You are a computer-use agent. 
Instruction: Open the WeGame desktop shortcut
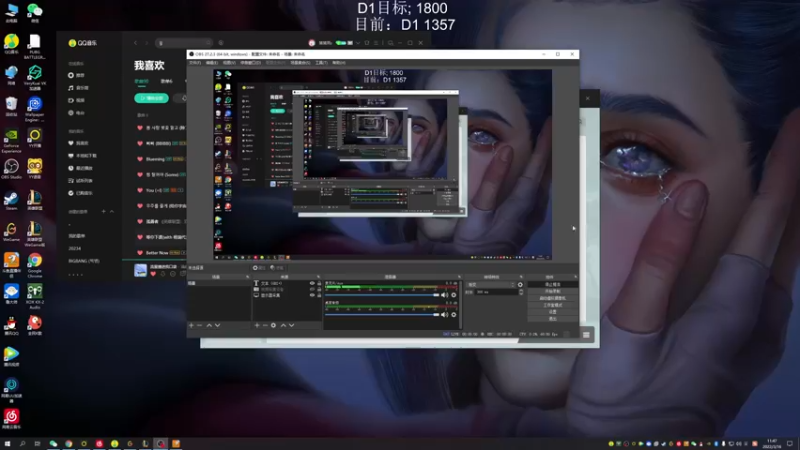(11, 232)
